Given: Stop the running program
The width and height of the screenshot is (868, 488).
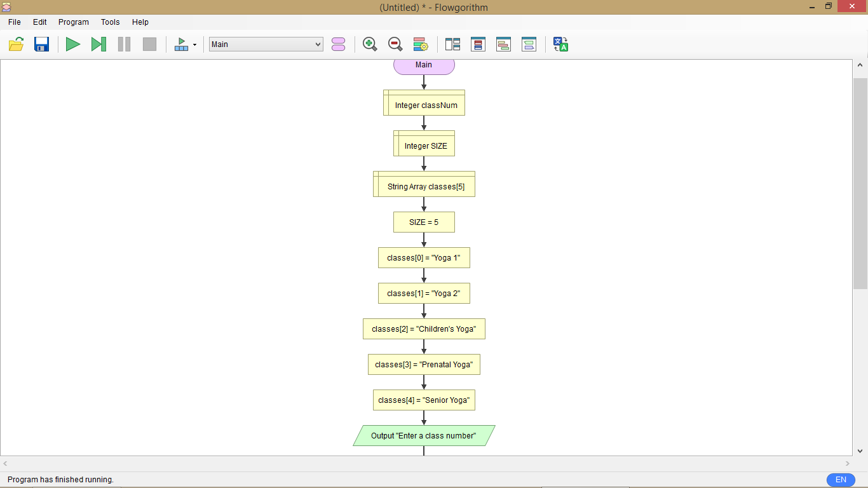Looking at the screenshot, I should point(149,44).
